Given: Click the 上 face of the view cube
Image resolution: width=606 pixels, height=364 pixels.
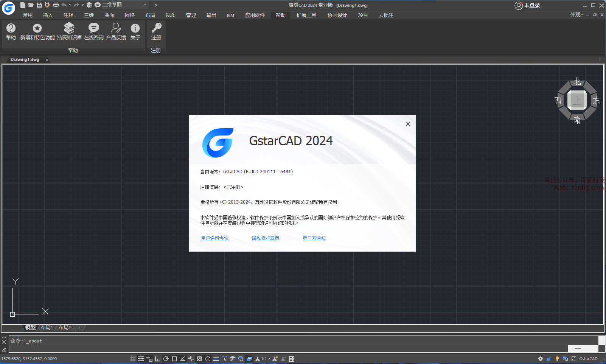Looking at the screenshot, I should [577, 100].
